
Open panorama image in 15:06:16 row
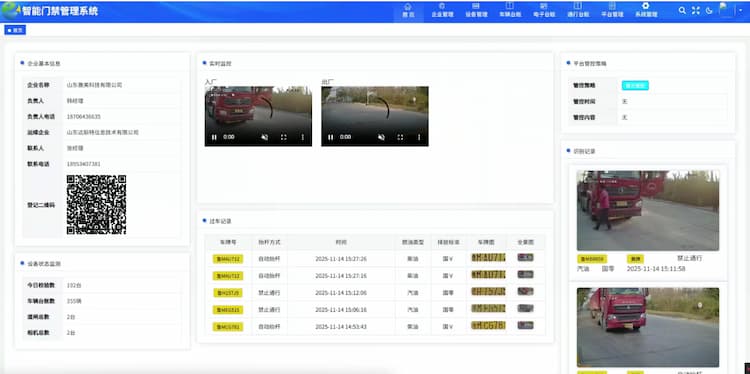coord(526,308)
